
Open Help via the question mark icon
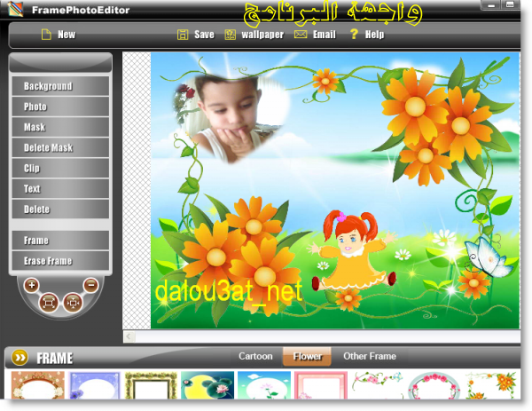tap(354, 35)
